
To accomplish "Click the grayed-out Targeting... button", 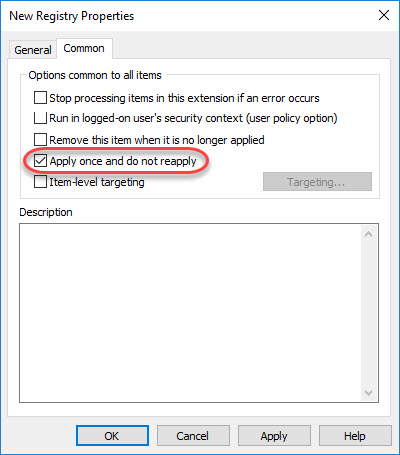I will pyautogui.click(x=317, y=182).
